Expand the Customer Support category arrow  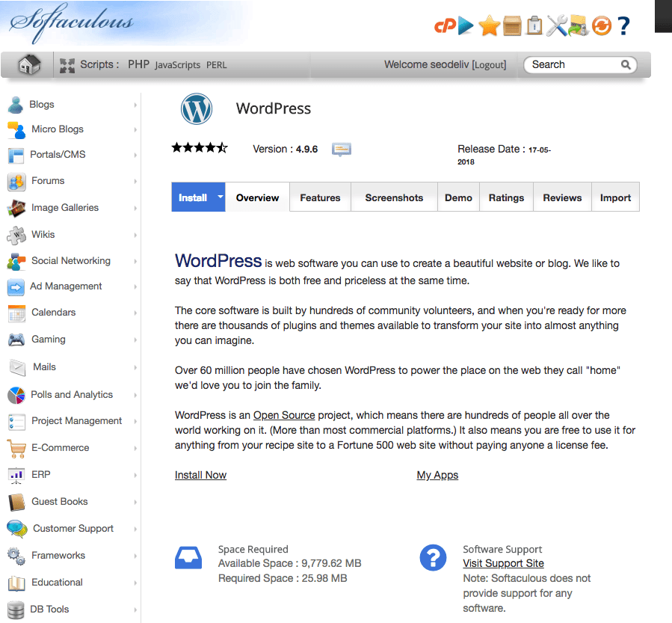click(x=135, y=529)
